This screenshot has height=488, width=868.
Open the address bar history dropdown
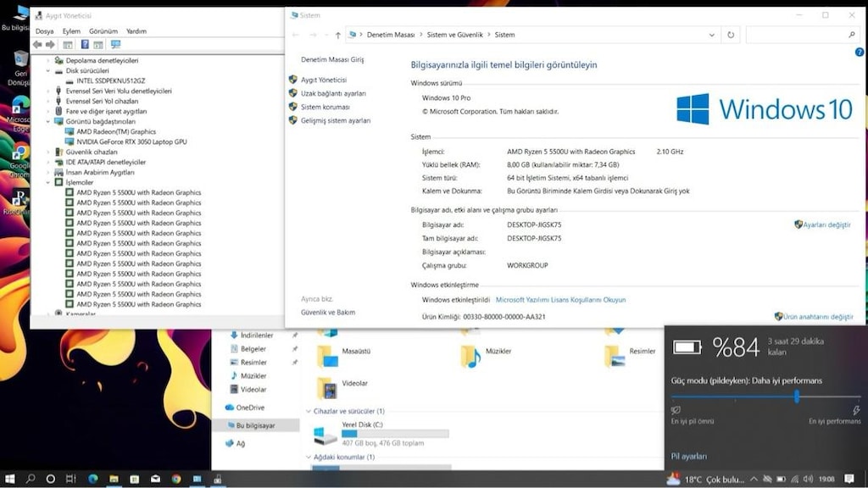point(712,35)
